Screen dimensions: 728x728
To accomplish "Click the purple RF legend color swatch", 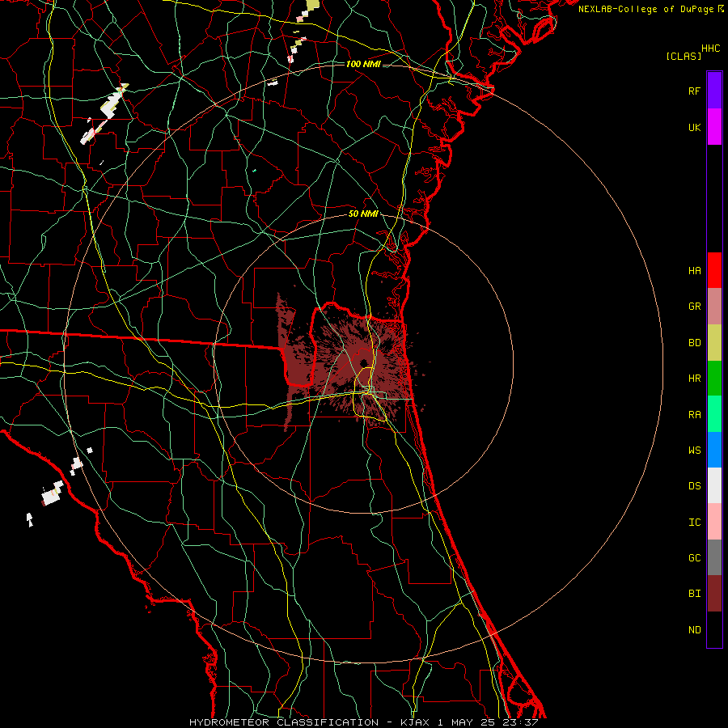I will [x=714, y=91].
